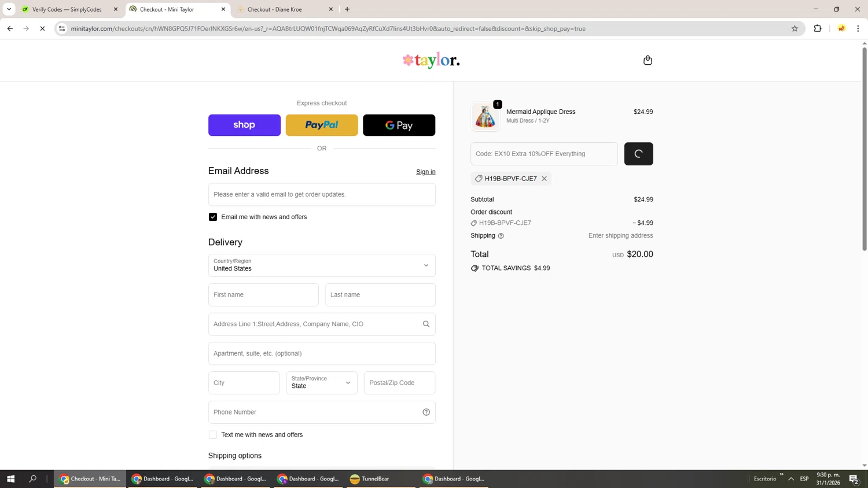Open the Country/Region dropdown
The height and width of the screenshot is (488, 868).
click(x=322, y=265)
